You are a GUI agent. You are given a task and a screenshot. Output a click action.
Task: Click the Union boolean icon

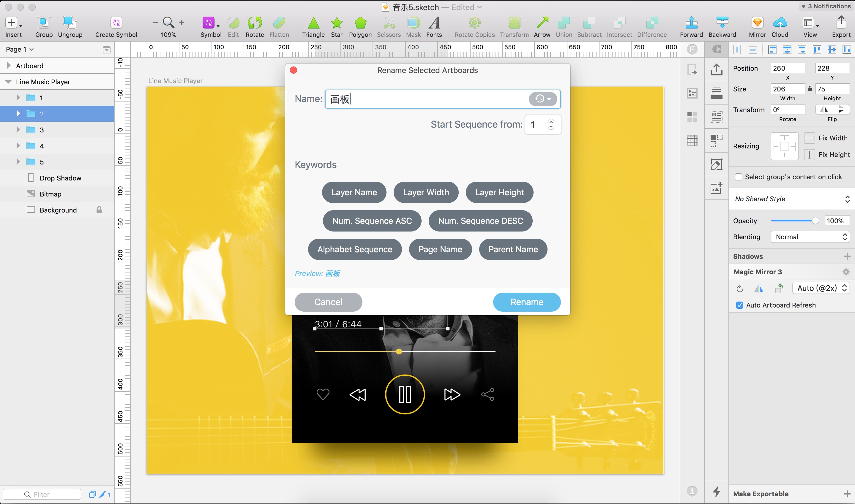564,23
